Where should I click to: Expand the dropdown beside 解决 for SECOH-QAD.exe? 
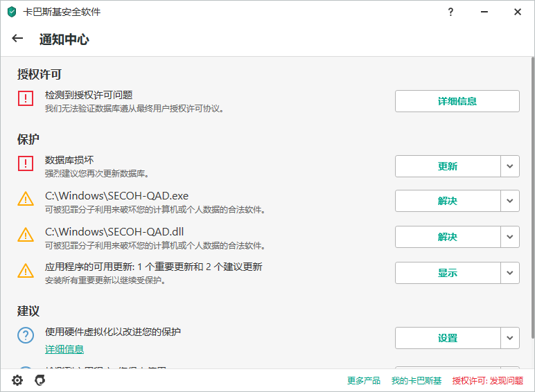(x=510, y=201)
